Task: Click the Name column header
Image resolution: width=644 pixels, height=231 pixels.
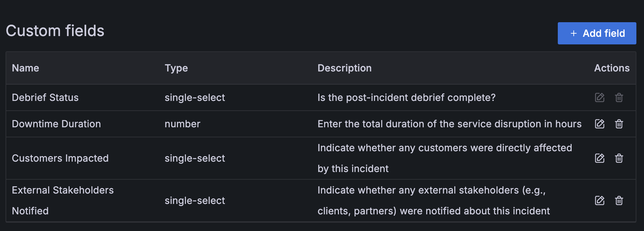Action: pyautogui.click(x=25, y=68)
